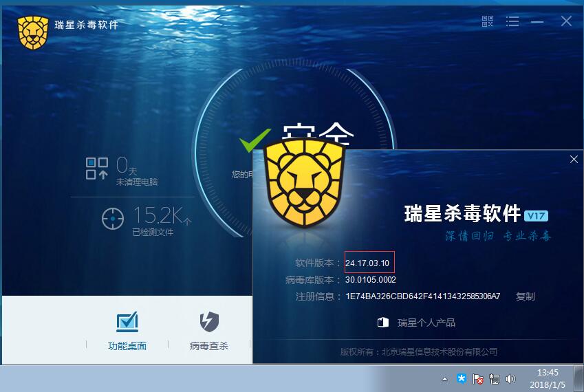The image size is (584, 392).
Task: Switch to the 病毒查杀 tab label
Action: (x=209, y=346)
